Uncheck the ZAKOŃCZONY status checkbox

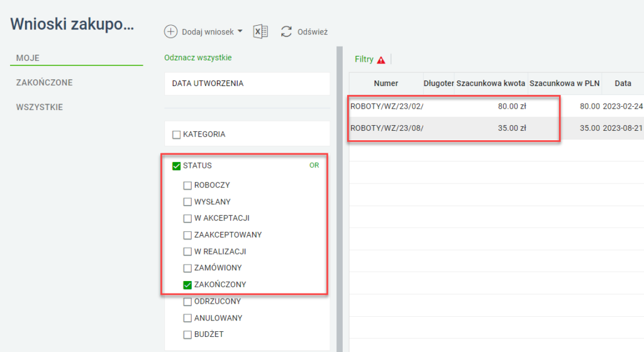coord(187,285)
